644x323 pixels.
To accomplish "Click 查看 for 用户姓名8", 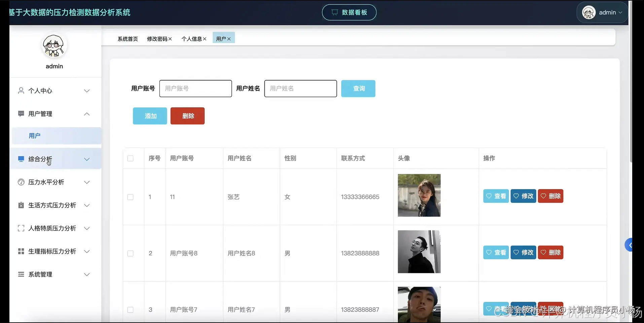I will pos(496,252).
